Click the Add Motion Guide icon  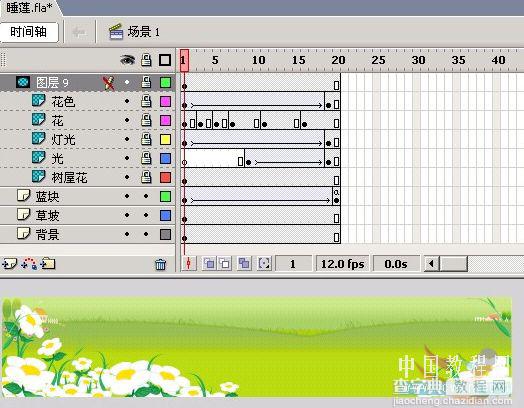click(29, 264)
